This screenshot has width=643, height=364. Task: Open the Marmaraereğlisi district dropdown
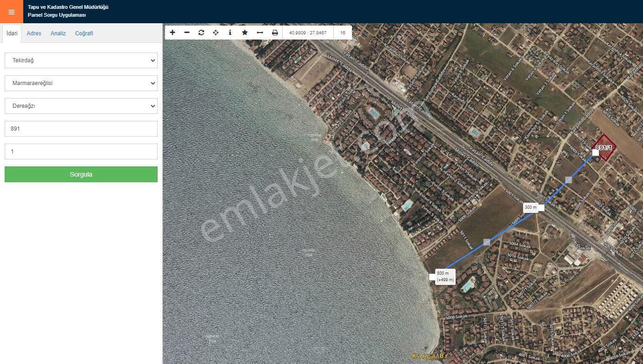point(81,83)
